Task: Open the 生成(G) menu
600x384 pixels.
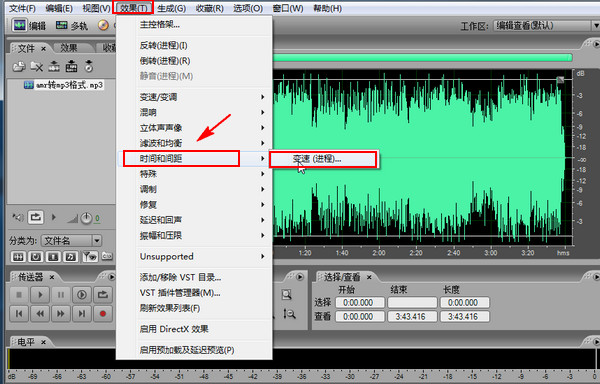Action: (x=172, y=8)
